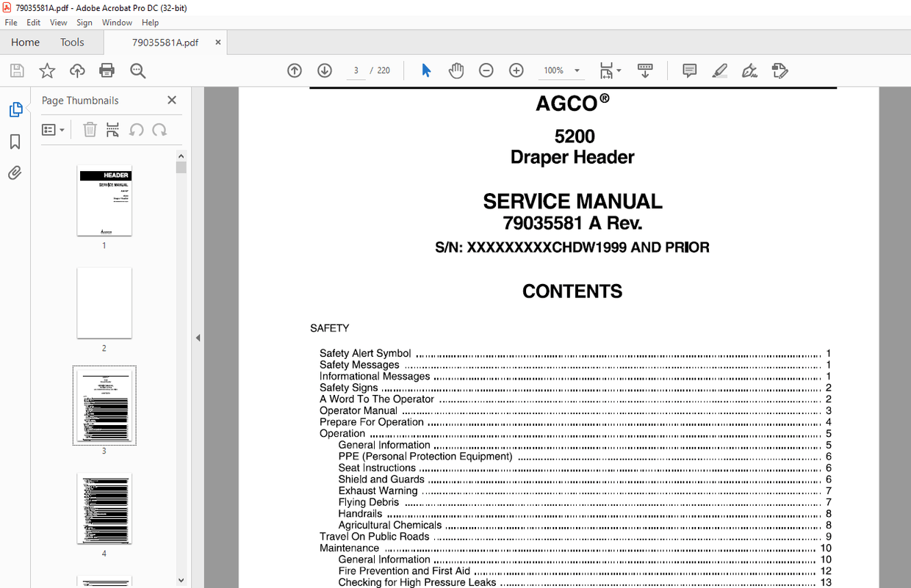The width and height of the screenshot is (911, 588).
Task: Go to the next page
Action: 324,70
